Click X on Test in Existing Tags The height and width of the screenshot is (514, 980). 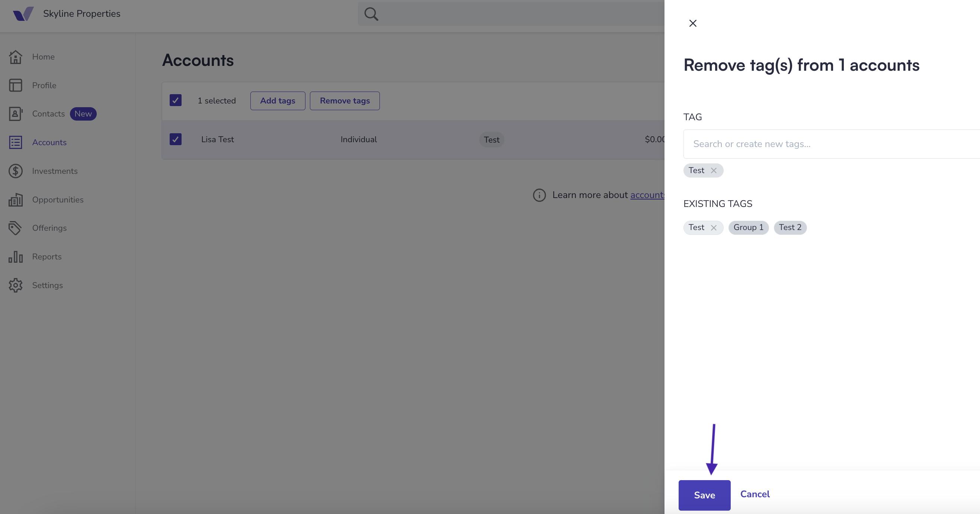pos(714,227)
